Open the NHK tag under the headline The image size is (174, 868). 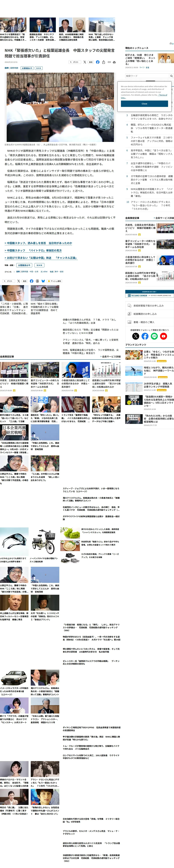[39, 68]
